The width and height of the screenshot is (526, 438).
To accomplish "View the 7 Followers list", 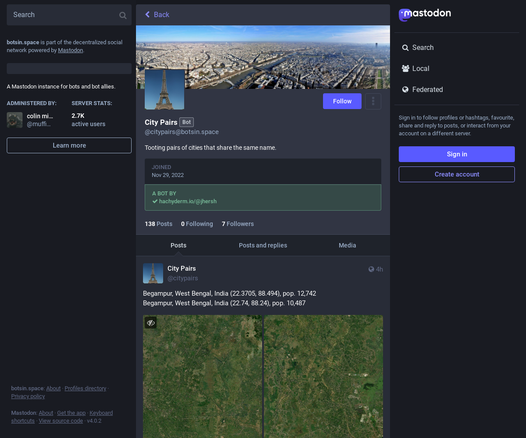I will click(x=238, y=224).
